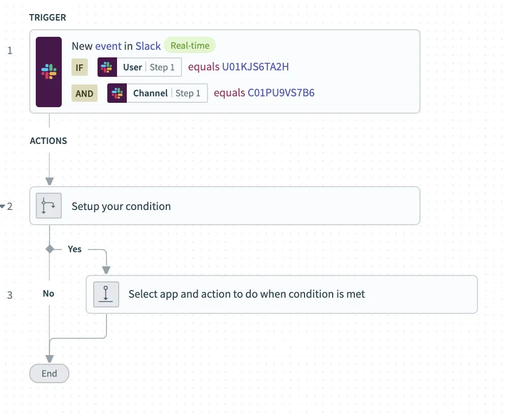This screenshot has height=420, width=505.
Task: Click the 'event' link in trigger title
Action: (x=107, y=46)
